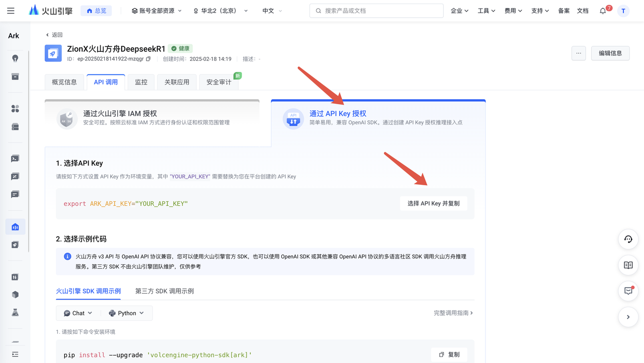Click the lightbulb icon in Ark sidebar
The height and width of the screenshot is (363, 644).
click(x=15, y=58)
